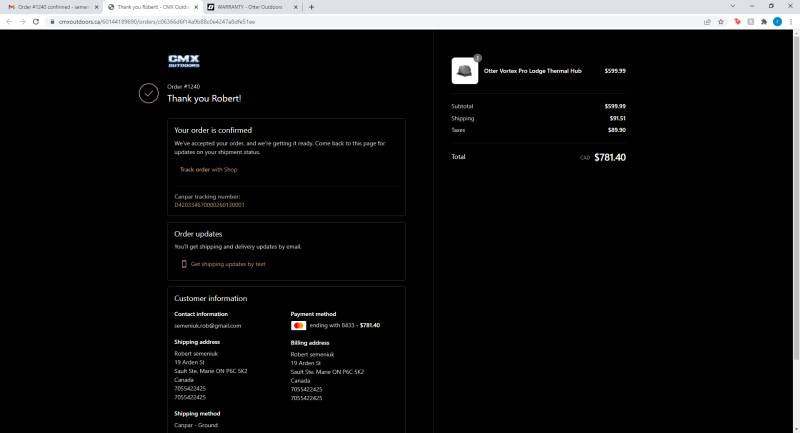Click the Order #1240 label
The width and height of the screenshot is (800, 433).
click(x=184, y=87)
